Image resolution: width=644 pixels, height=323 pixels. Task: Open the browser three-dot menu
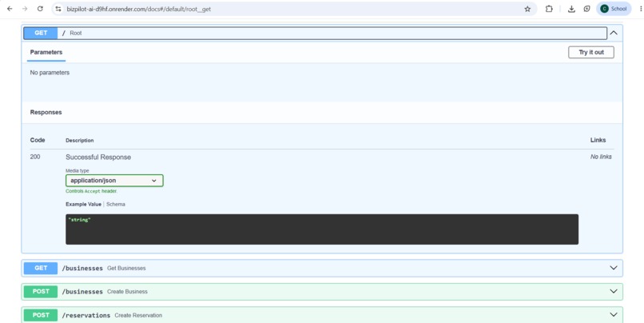point(640,9)
